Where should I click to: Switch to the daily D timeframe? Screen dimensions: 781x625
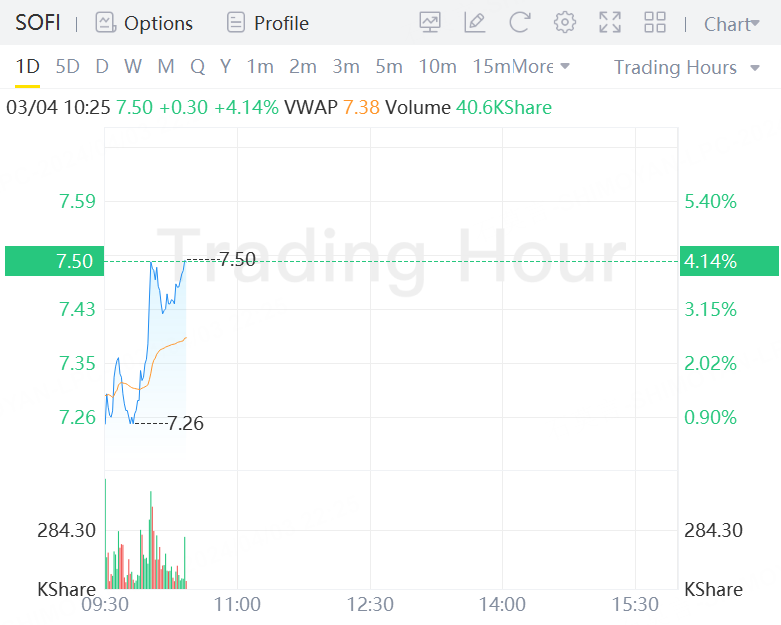102,66
